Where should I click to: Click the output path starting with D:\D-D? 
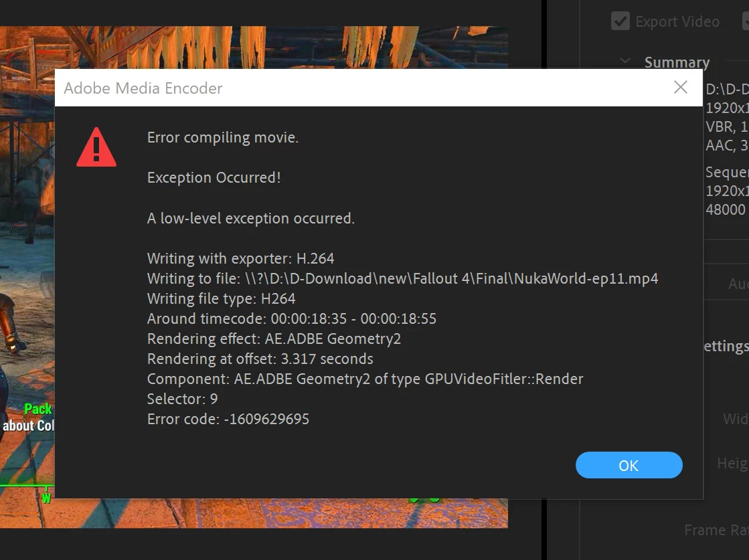[x=727, y=89]
